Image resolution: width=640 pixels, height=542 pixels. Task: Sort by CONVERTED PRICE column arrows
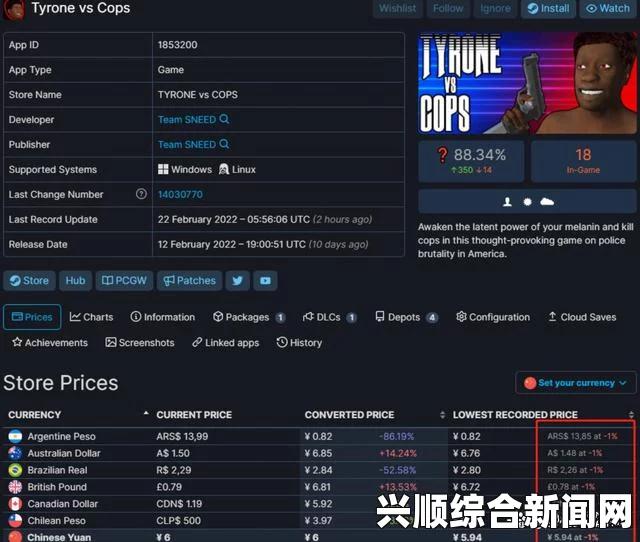442,415
